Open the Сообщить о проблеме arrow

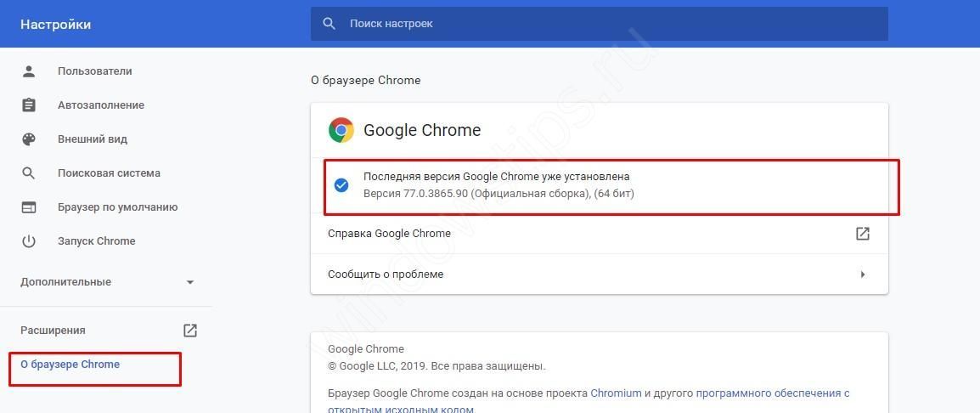(x=862, y=274)
